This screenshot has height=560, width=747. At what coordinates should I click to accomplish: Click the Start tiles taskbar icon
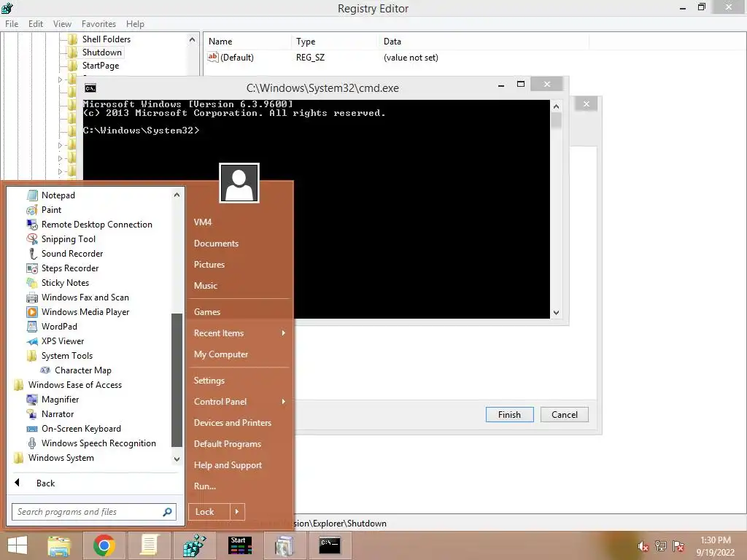(240, 545)
